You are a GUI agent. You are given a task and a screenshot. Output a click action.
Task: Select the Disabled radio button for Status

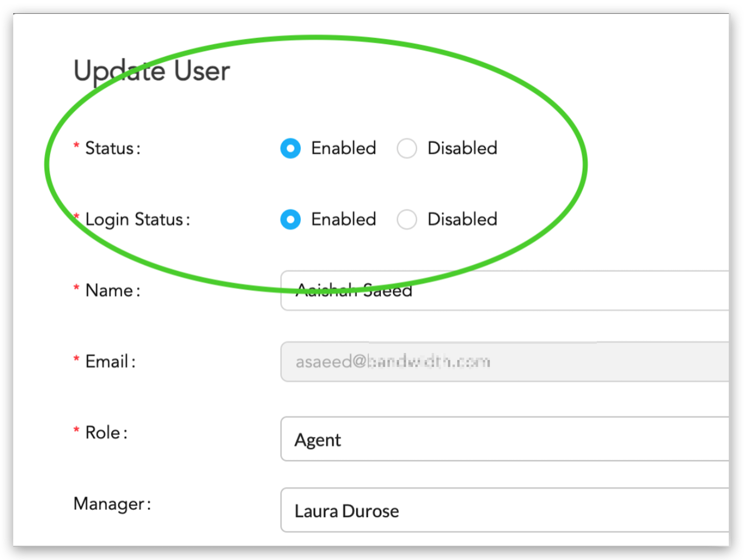[407, 148]
